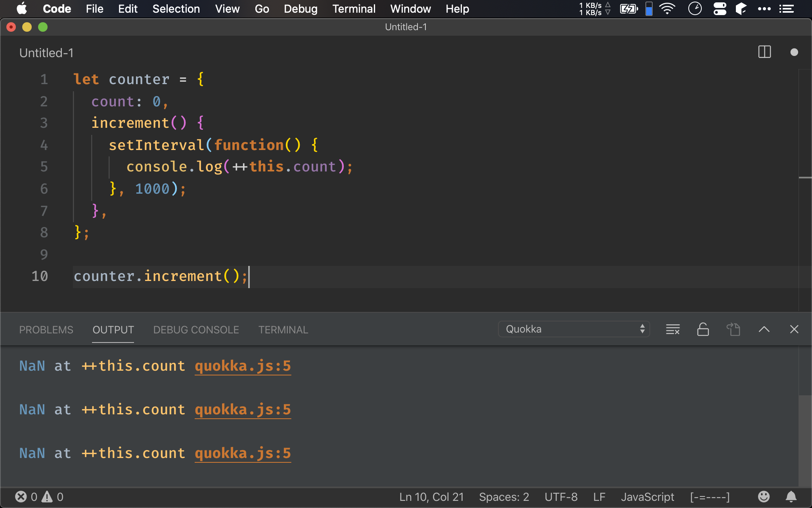Close the bottom output panel
The width and height of the screenshot is (812, 508).
click(794, 329)
